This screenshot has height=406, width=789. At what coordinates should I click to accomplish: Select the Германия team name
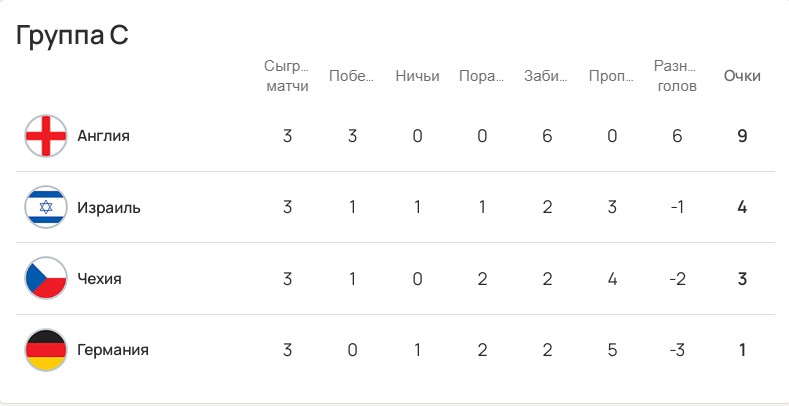pyautogui.click(x=113, y=351)
